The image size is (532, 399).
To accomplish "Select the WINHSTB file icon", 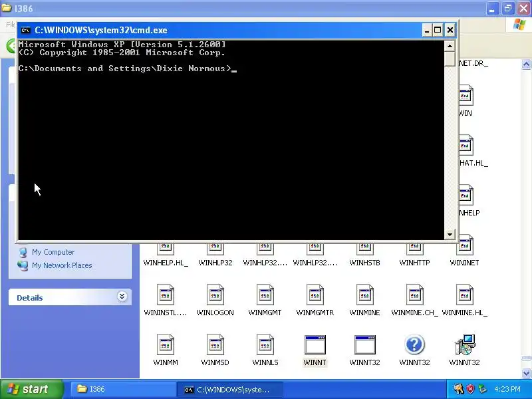I will click(x=364, y=249).
